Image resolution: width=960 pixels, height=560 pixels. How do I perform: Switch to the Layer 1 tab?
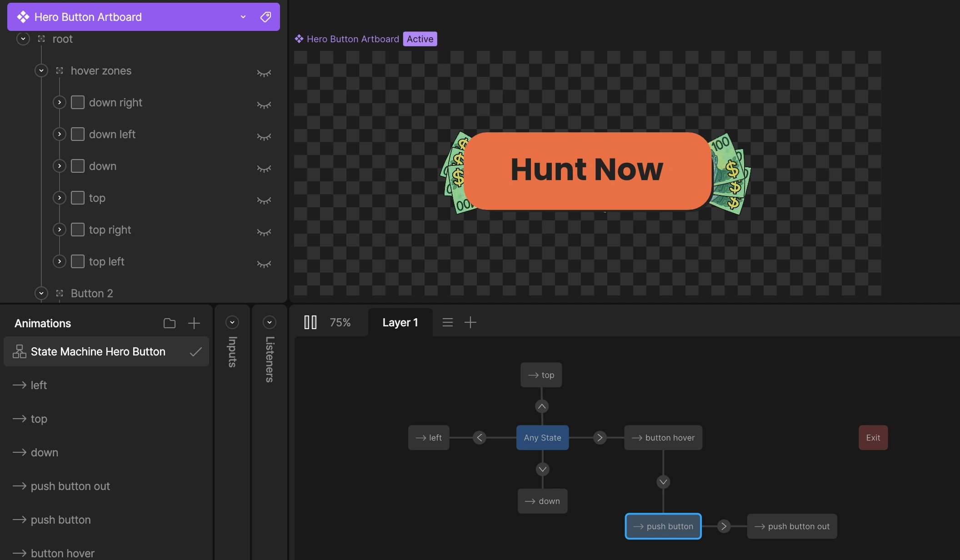click(x=400, y=322)
